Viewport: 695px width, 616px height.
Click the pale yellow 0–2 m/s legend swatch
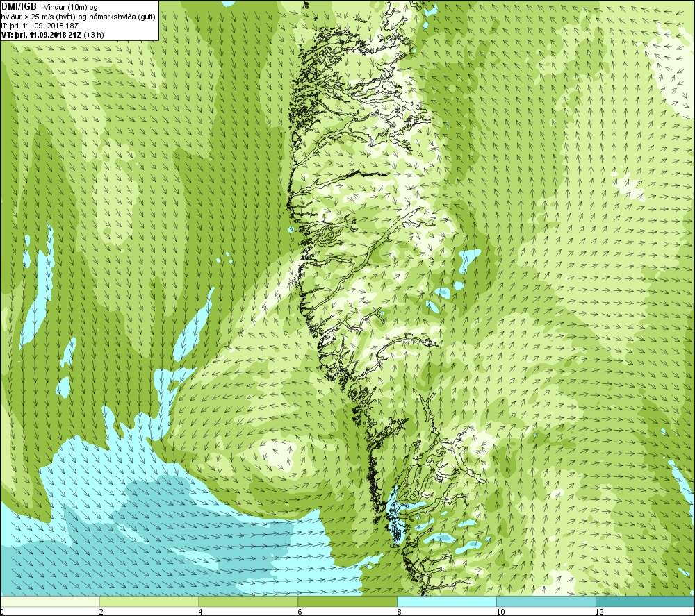pyautogui.click(x=49, y=601)
